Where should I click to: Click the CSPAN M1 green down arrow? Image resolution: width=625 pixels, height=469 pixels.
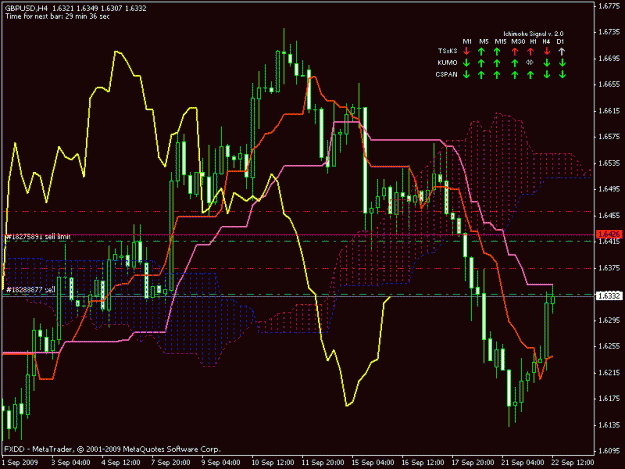(466, 75)
